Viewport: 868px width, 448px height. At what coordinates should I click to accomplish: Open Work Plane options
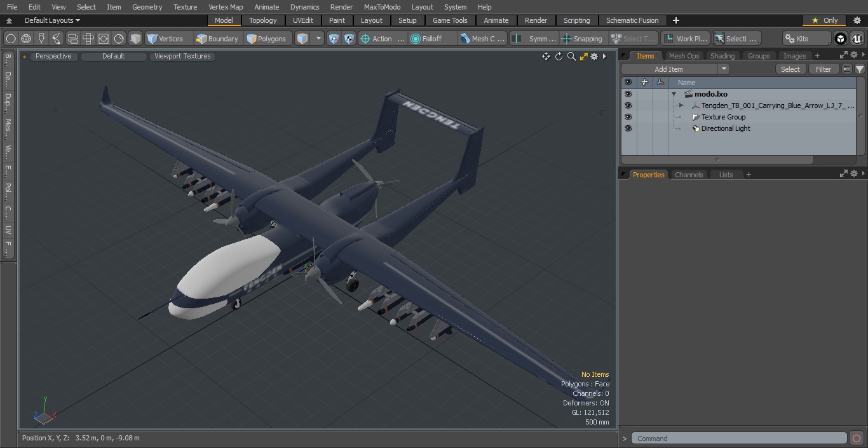(685, 39)
